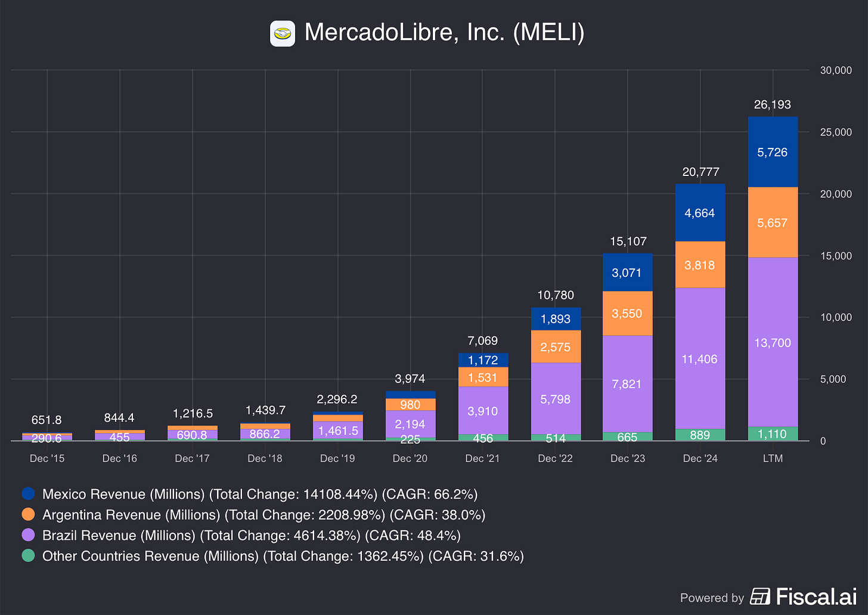868x615 pixels.
Task: Select the Dec '24 Brazil segment 11,406
Action: point(700,359)
